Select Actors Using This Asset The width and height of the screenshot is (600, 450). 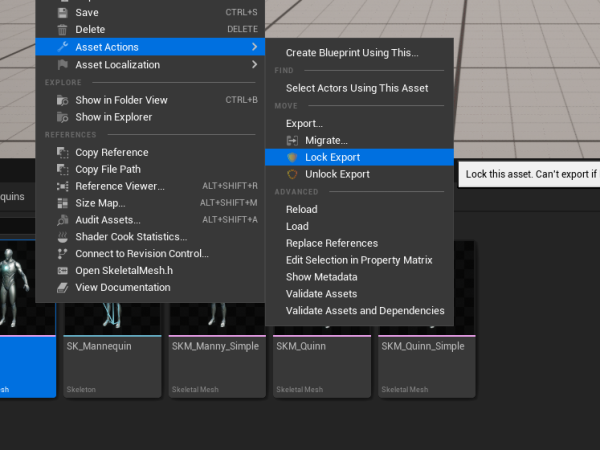coord(356,88)
